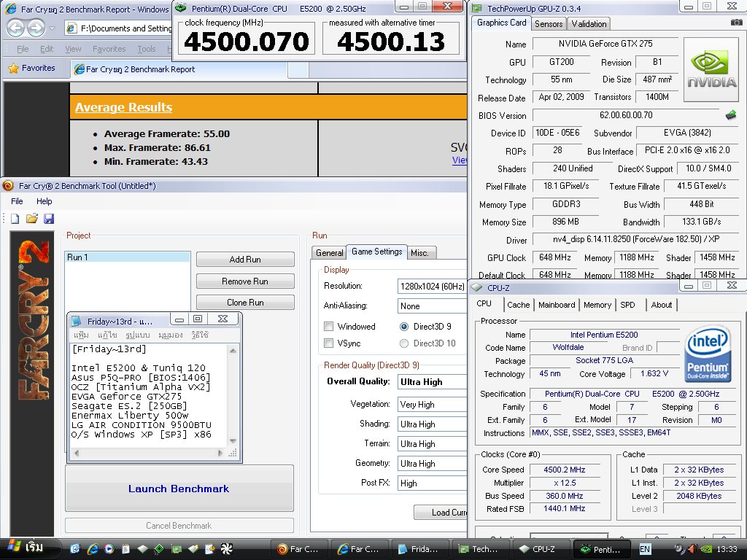The image size is (747, 560).
Task: Switch to the SPD tab in CPU-Z
Action: tap(627, 305)
